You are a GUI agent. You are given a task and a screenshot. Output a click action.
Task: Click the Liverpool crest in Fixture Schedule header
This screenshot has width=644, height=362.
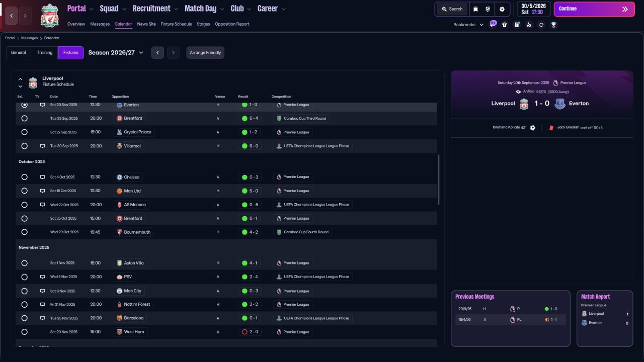point(33,82)
